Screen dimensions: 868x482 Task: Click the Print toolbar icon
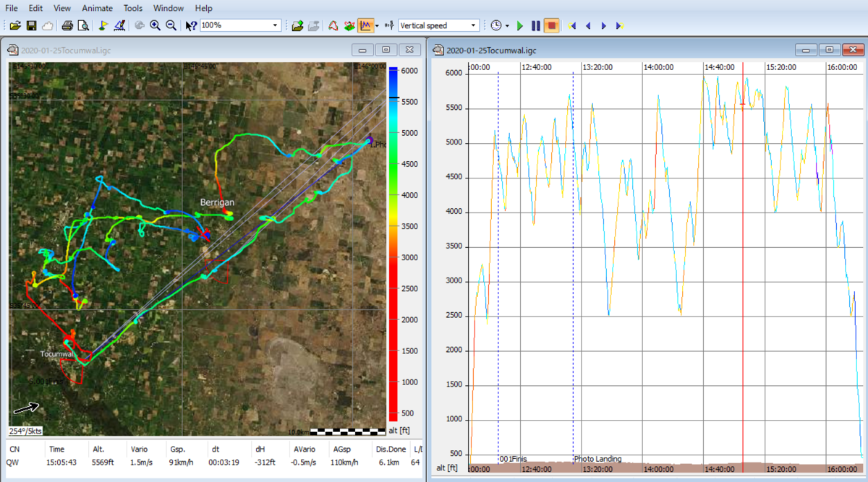click(67, 25)
